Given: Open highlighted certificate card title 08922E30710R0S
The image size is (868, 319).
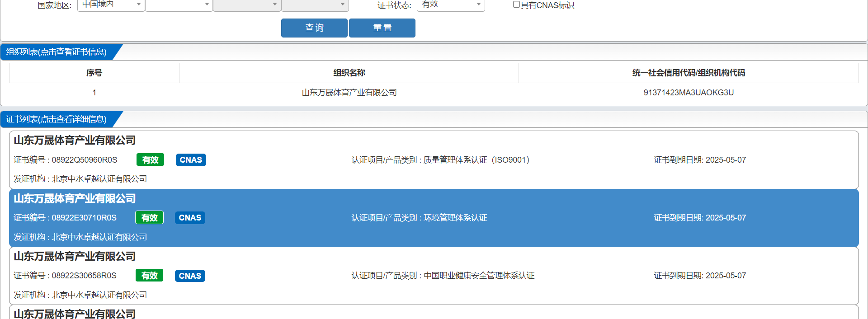Looking at the screenshot, I should tap(75, 199).
